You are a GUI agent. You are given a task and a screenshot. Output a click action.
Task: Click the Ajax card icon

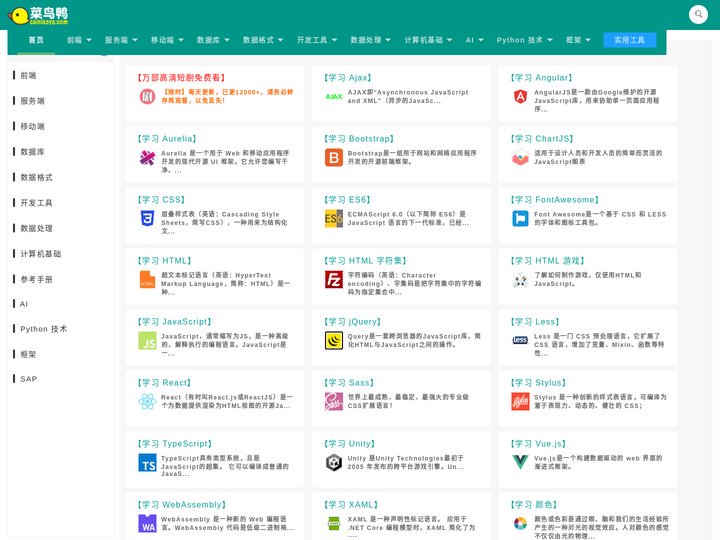click(334, 96)
